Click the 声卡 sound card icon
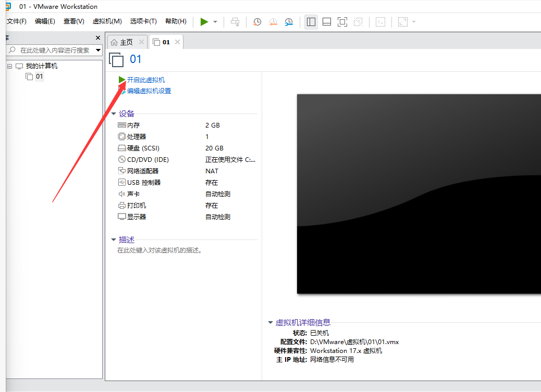541x392 pixels. 122,194
